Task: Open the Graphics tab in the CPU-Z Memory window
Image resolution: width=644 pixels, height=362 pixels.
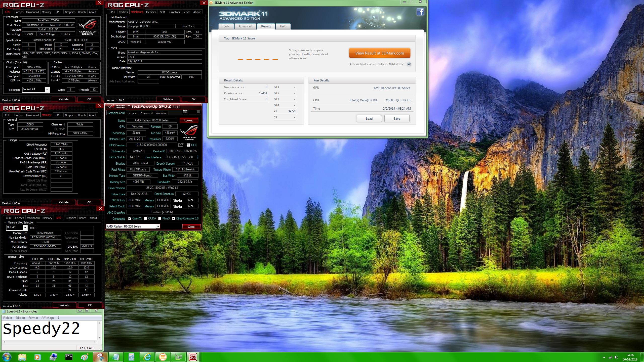Action: [70, 115]
